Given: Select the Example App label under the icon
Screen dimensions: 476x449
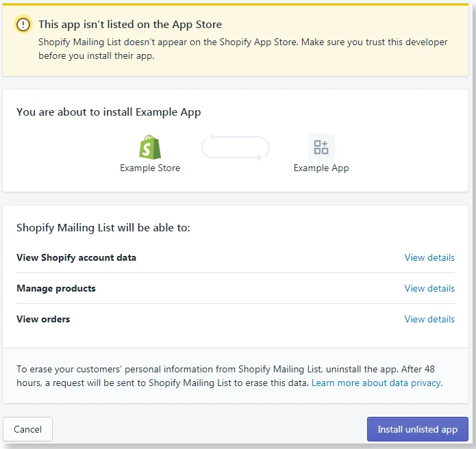Looking at the screenshot, I should point(321,168).
